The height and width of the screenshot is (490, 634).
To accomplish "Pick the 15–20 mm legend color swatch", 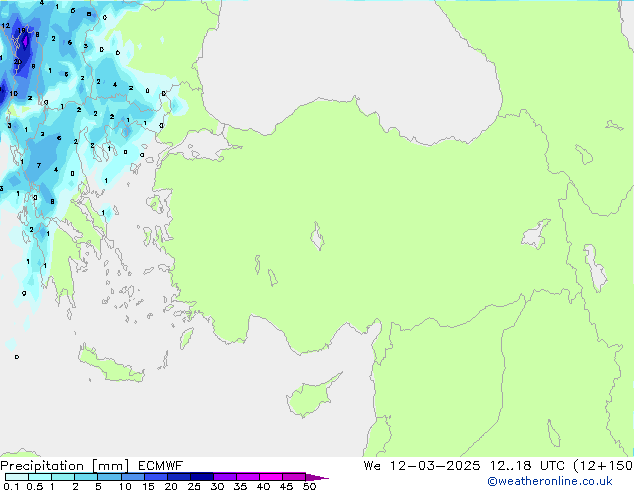I will point(156,477).
